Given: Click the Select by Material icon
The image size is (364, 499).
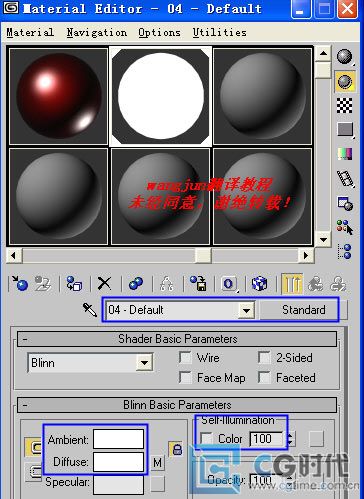Looking at the screenshot, I should coord(344,228).
